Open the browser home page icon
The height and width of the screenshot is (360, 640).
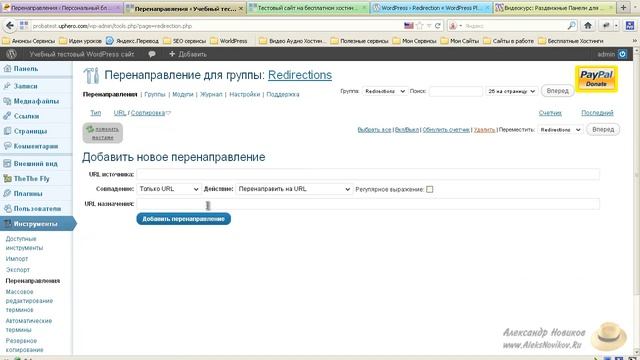tap(588, 25)
